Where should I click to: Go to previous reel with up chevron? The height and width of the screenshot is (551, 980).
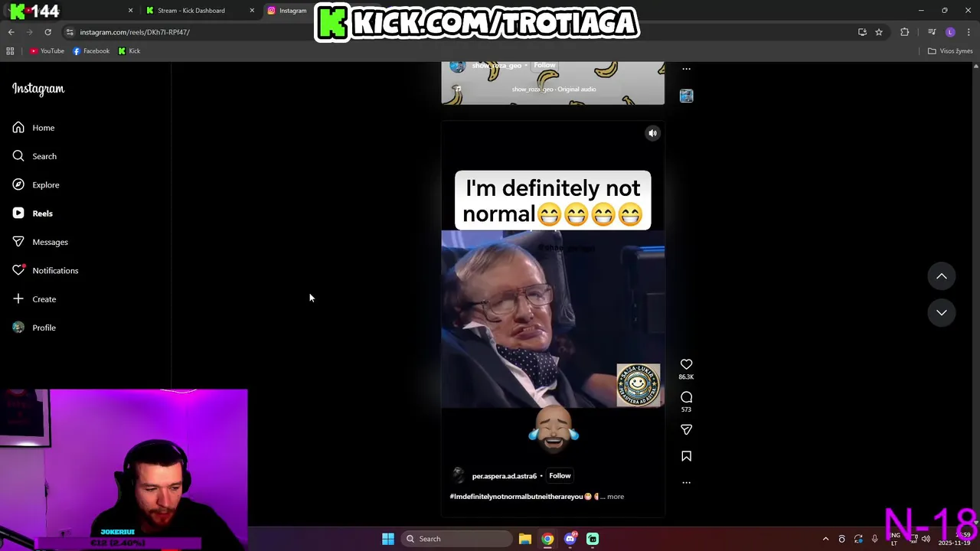942,276
